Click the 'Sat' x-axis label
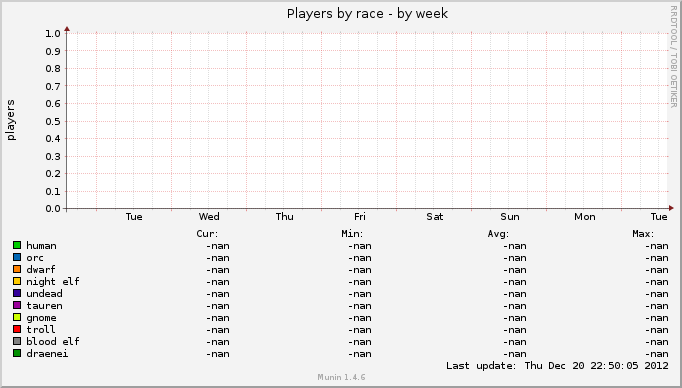This screenshot has height=388, width=682. 435,217
